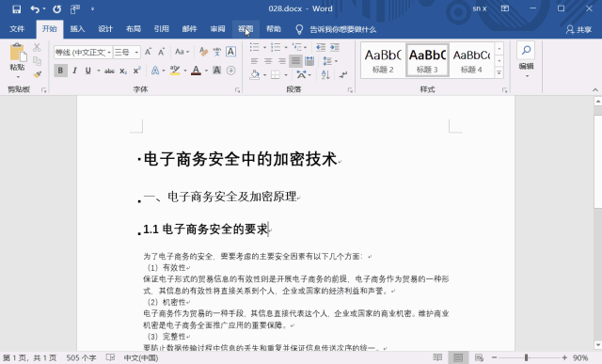The image size is (602, 364).
Task: Decrease paragraph indent
Action: 321,47
